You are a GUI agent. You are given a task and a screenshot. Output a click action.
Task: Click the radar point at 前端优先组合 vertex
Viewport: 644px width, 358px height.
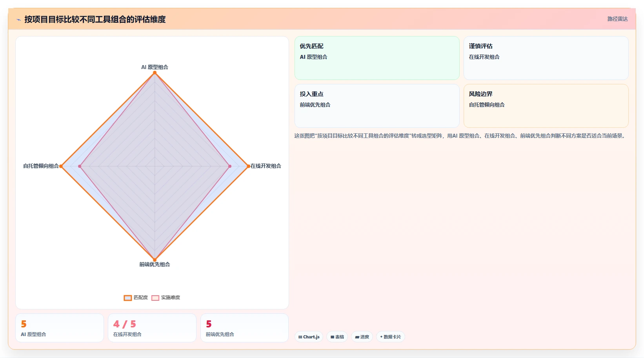pos(155,260)
